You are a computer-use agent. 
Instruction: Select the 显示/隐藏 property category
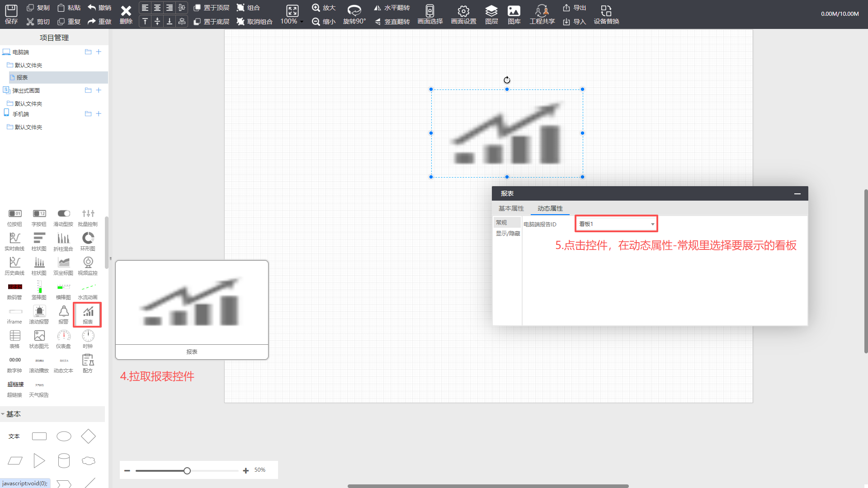[508, 234]
